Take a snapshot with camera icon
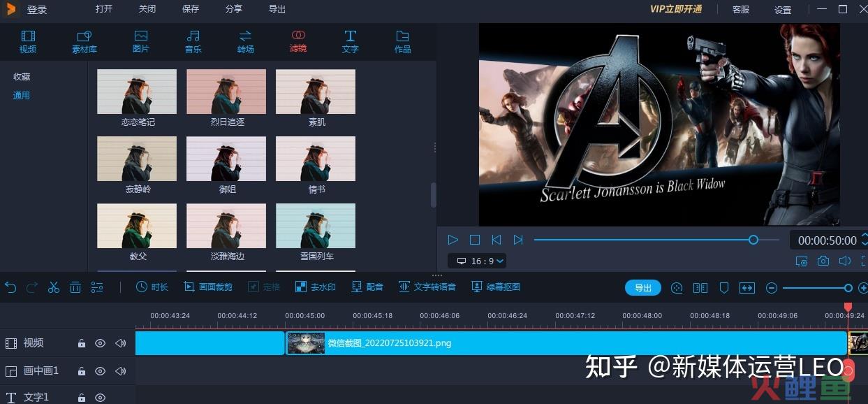This screenshot has width=868, height=404. [x=823, y=261]
